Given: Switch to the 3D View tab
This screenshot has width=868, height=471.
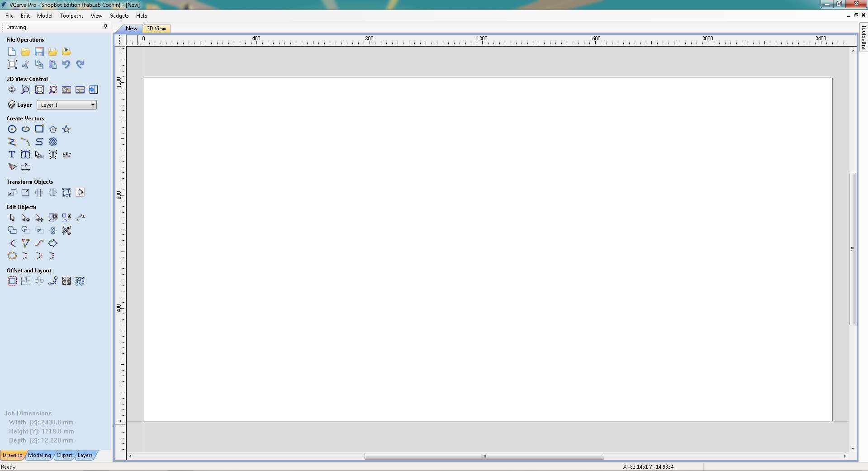Looking at the screenshot, I should (157, 28).
